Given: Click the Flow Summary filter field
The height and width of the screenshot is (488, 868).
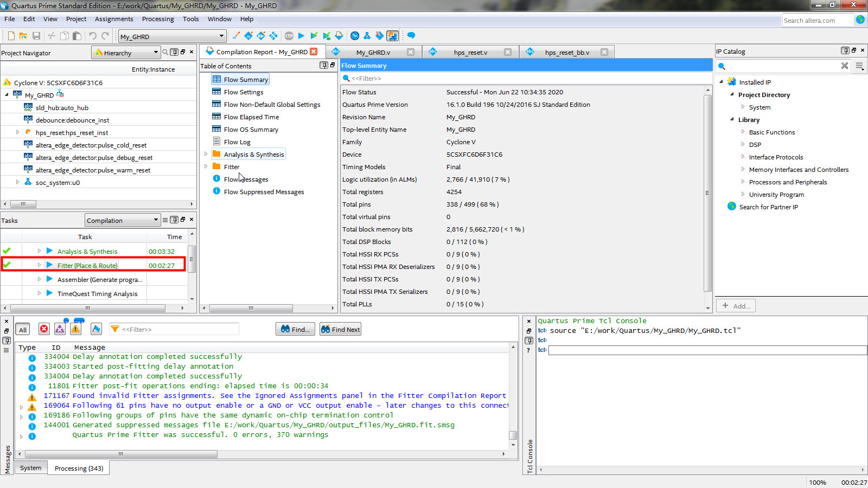Looking at the screenshot, I should click(526, 78).
